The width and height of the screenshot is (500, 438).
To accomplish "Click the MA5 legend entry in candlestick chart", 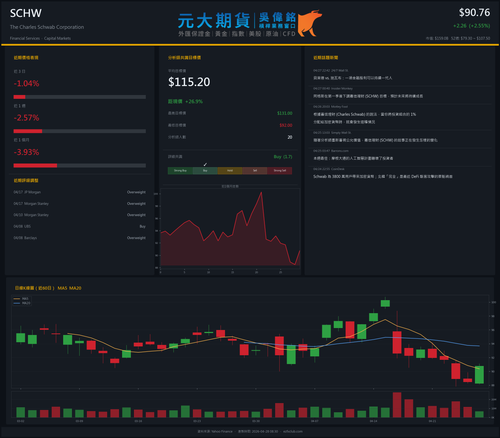I will [x=22, y=299].
